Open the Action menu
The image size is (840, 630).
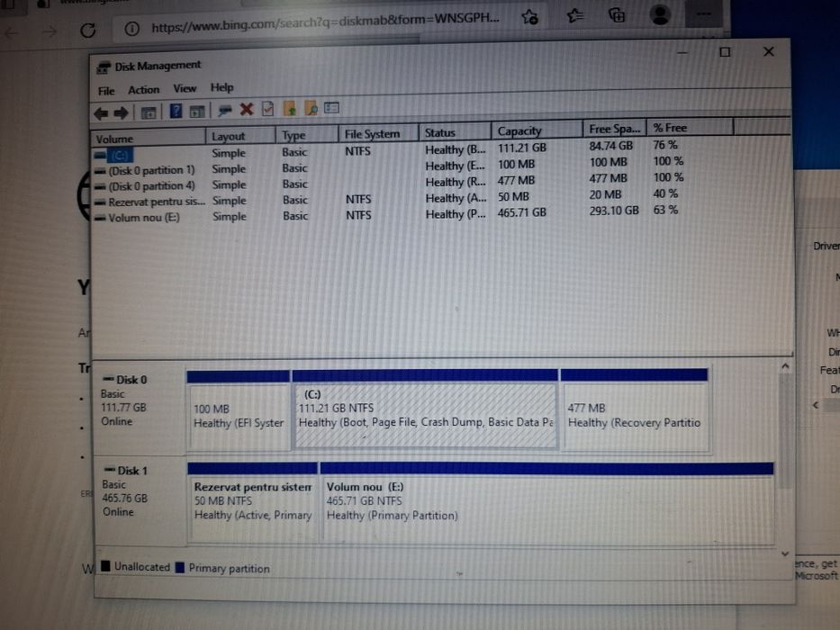coord(143,89)
